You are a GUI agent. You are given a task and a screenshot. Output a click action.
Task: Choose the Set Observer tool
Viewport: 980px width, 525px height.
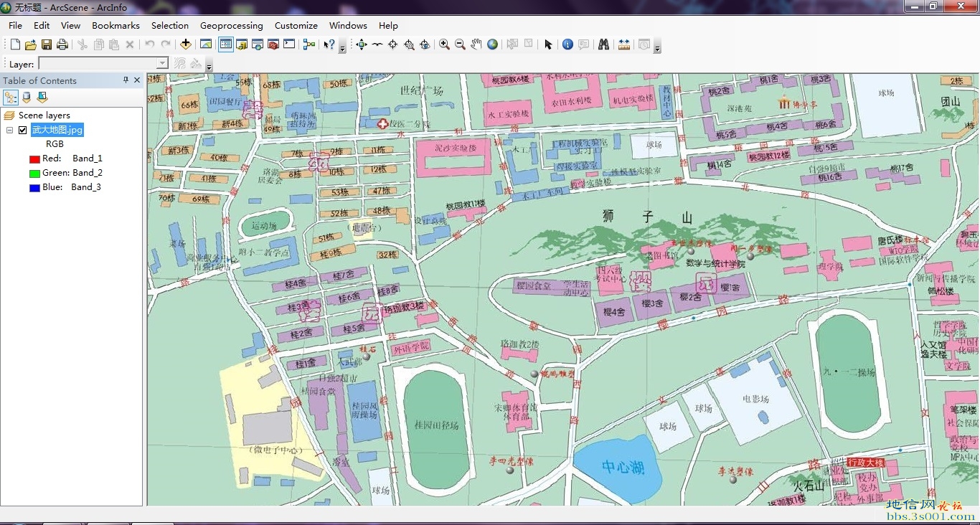[x=425, y=44]
